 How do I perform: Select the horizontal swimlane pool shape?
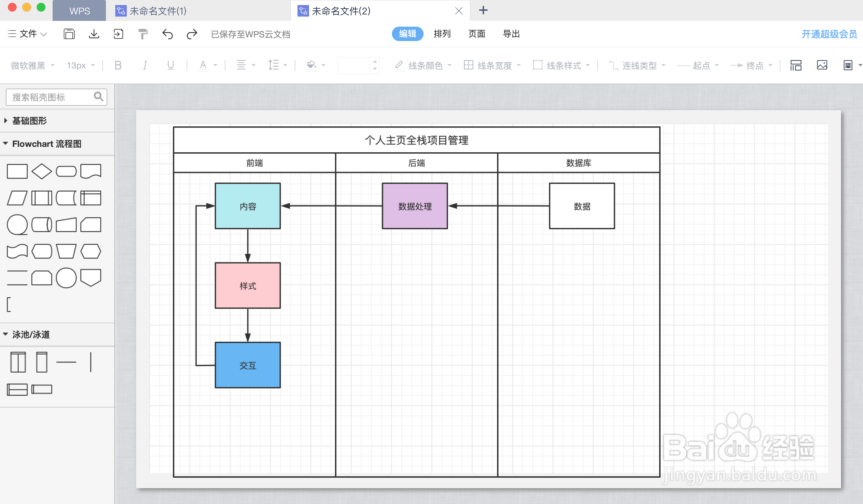(x=17, y=390)
